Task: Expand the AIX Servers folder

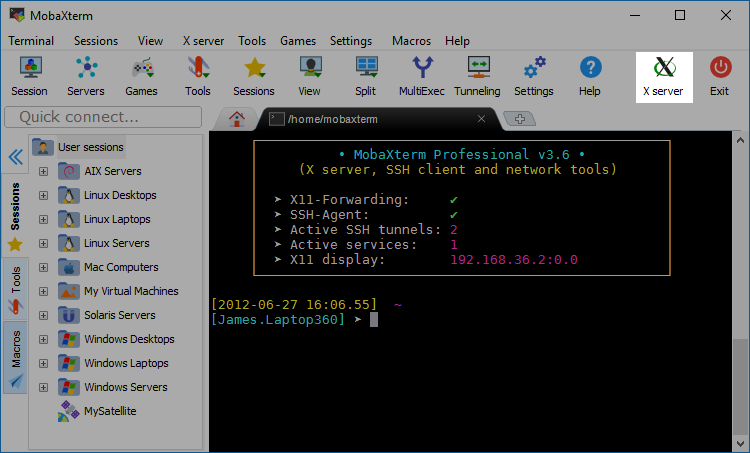Action: click(x=43, y=171)
